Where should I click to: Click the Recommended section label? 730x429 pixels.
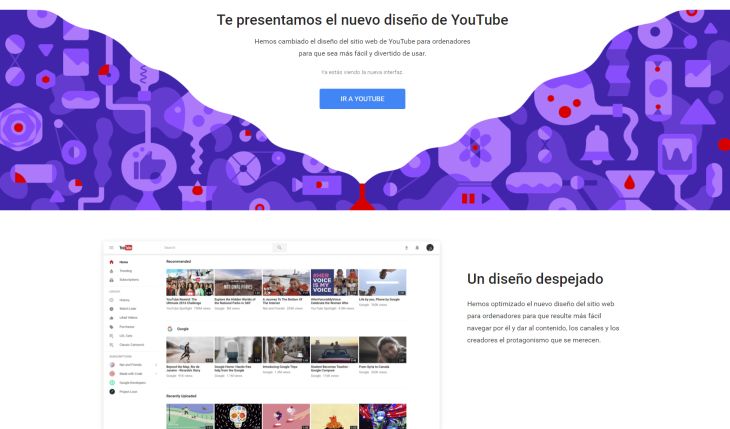[x=178, y=261]
